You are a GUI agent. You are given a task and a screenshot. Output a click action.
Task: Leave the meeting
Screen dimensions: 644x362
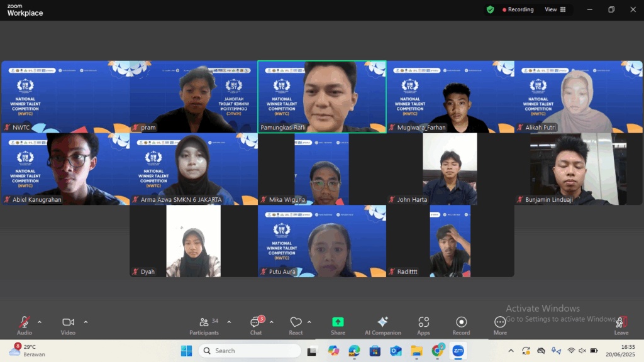(621, 326)
